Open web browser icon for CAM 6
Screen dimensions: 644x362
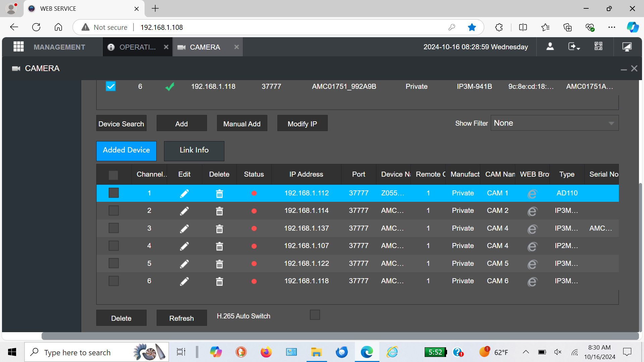(532, 282)
